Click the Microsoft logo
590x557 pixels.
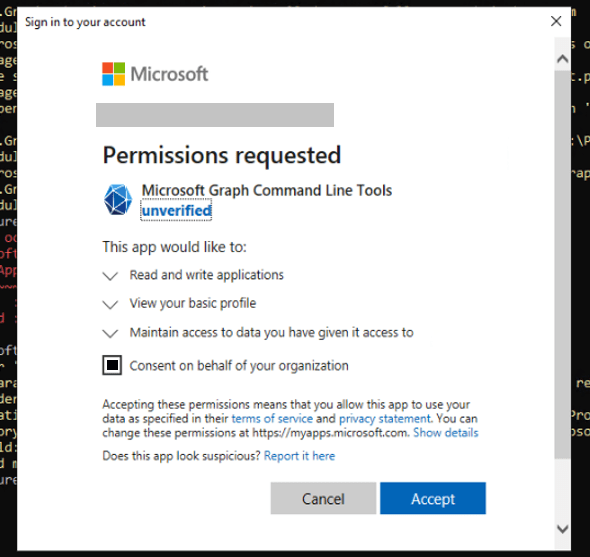coord(155,74)
